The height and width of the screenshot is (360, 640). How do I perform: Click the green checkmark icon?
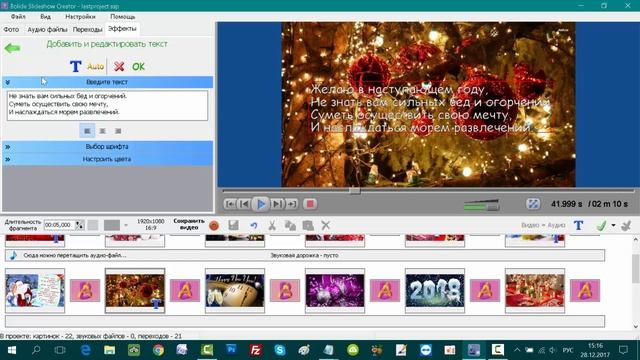(601, 225)
